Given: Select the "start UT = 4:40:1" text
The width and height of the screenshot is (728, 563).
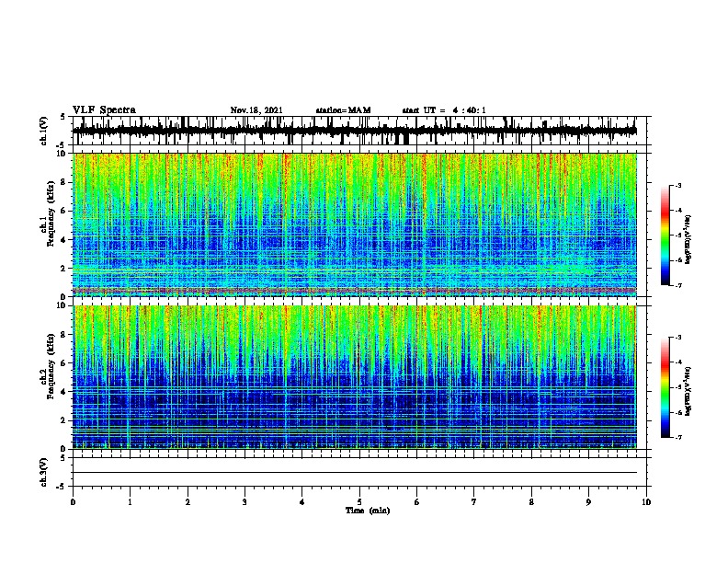Looking at the screenshot, I should tap(444, 110).
